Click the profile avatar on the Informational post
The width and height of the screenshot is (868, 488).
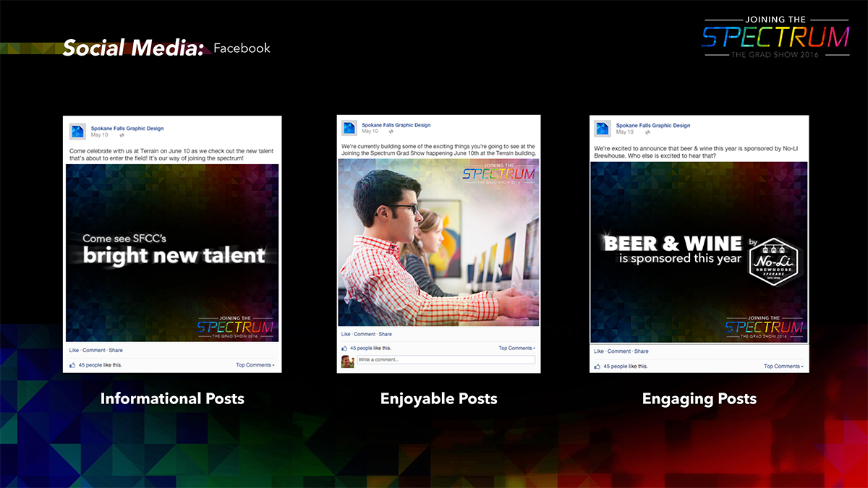[78, 132]
